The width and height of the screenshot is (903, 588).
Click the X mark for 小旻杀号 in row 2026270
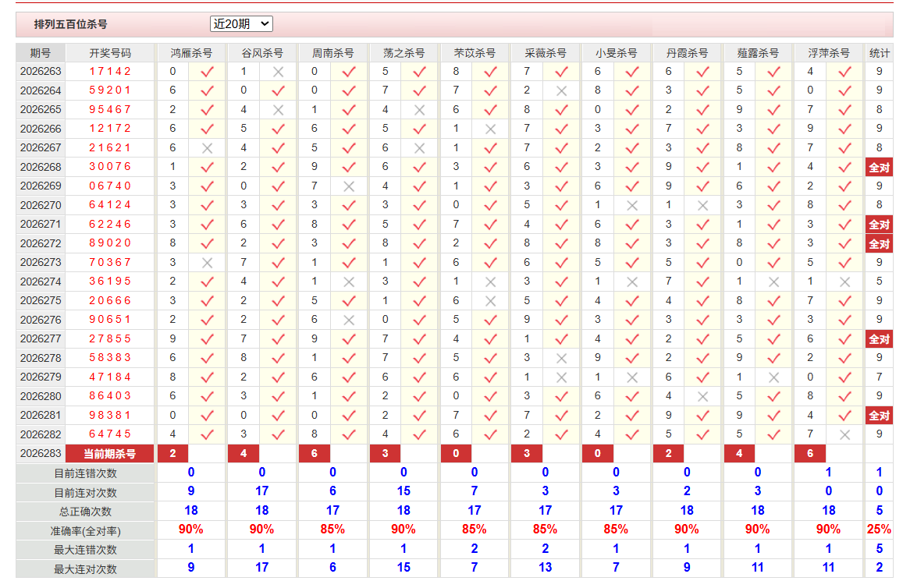632,205
